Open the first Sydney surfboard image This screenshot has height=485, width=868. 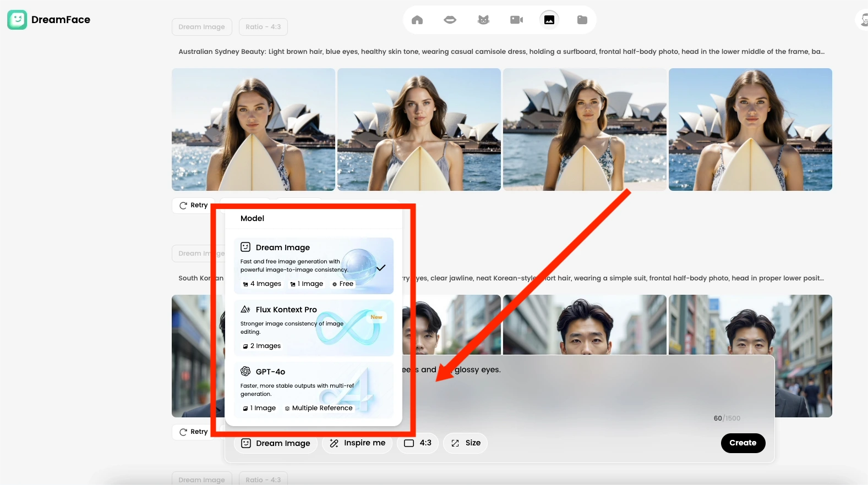click(x=253, y=129)
